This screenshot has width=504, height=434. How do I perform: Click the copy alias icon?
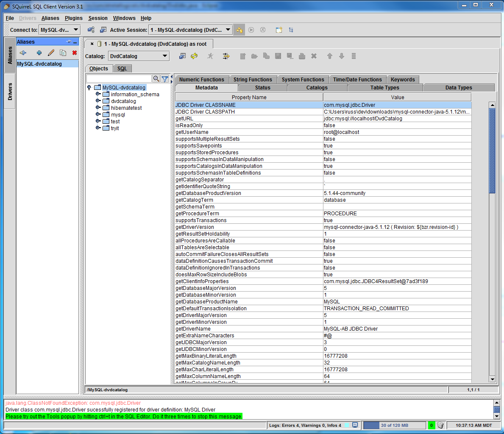click(63, 53)
